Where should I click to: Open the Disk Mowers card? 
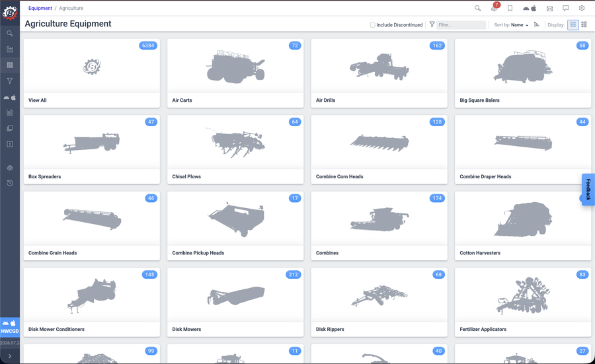[235, 302]
